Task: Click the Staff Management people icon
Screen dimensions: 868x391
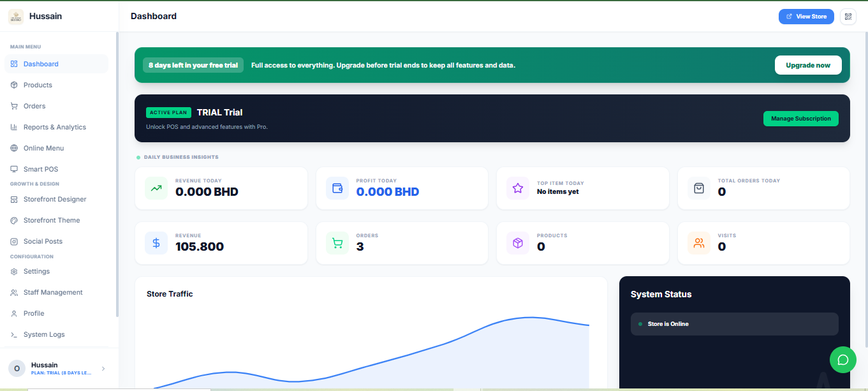Action: tap(14, 292)
